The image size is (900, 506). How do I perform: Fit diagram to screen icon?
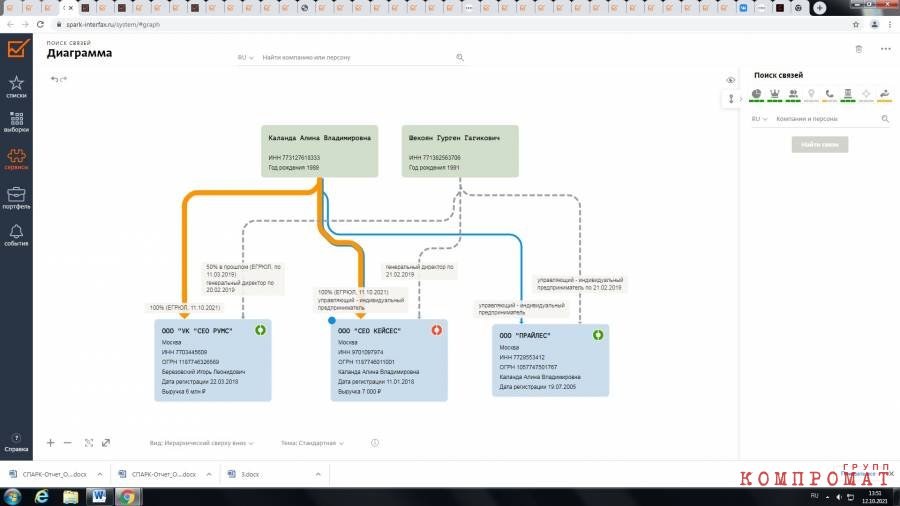(x=89, y=443)
